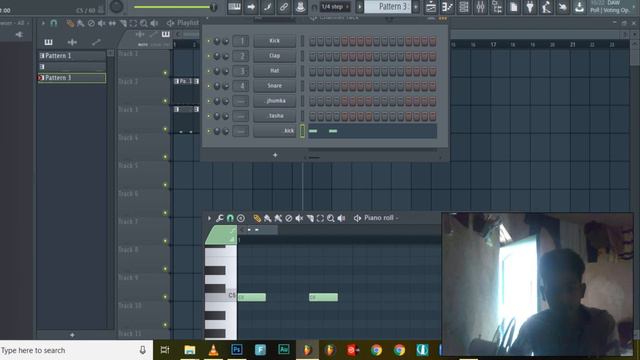Select the Playlist paint brush tool
This screenshot has height=360, width=640.
coord(81,24)
